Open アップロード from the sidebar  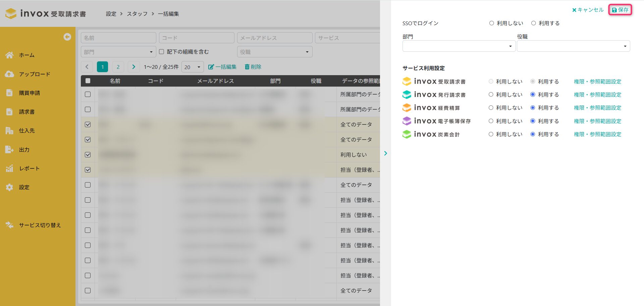click(x=35, y=74)
